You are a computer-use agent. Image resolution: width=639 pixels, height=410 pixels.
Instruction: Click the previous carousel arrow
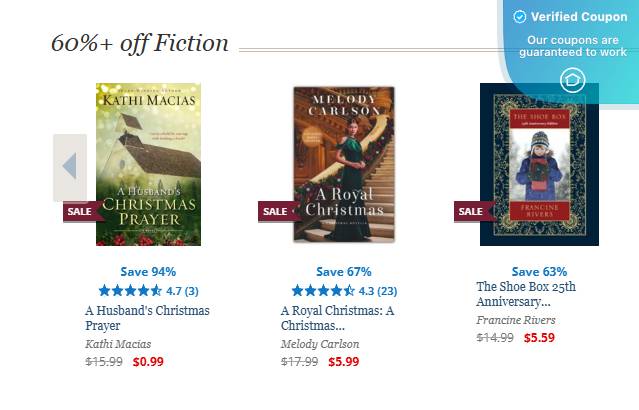coord(70,167)
